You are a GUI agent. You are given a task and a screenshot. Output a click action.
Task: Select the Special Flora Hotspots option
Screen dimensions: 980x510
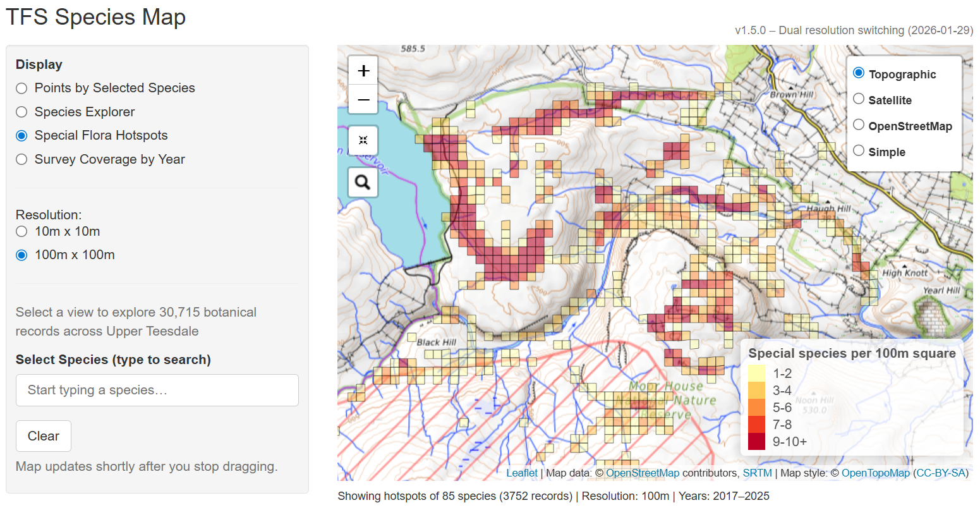click(x=21, y=135)
